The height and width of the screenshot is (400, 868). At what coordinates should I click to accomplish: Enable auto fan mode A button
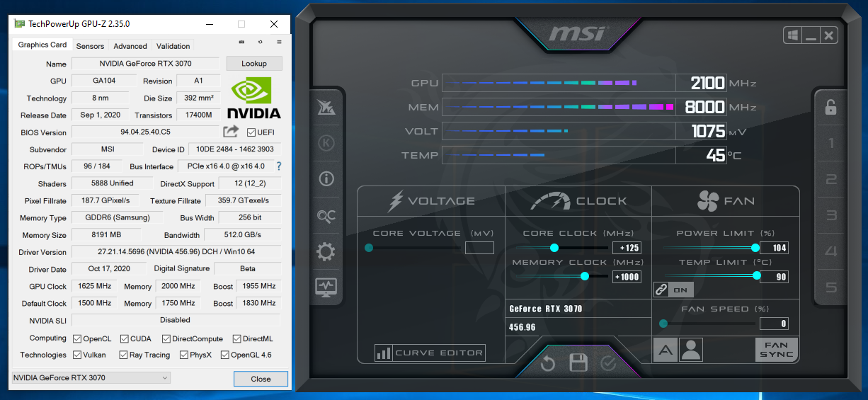point(666,350)
